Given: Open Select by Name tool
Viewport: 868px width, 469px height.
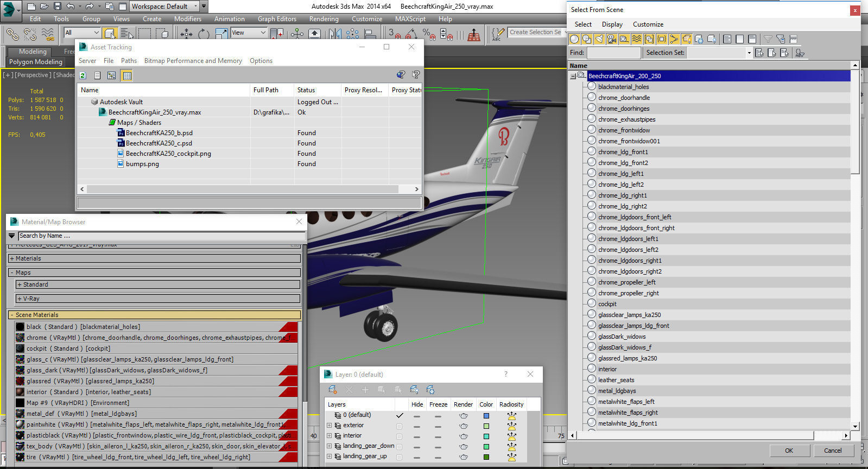Looking at the screenshot, I should (x=127, y=34).
